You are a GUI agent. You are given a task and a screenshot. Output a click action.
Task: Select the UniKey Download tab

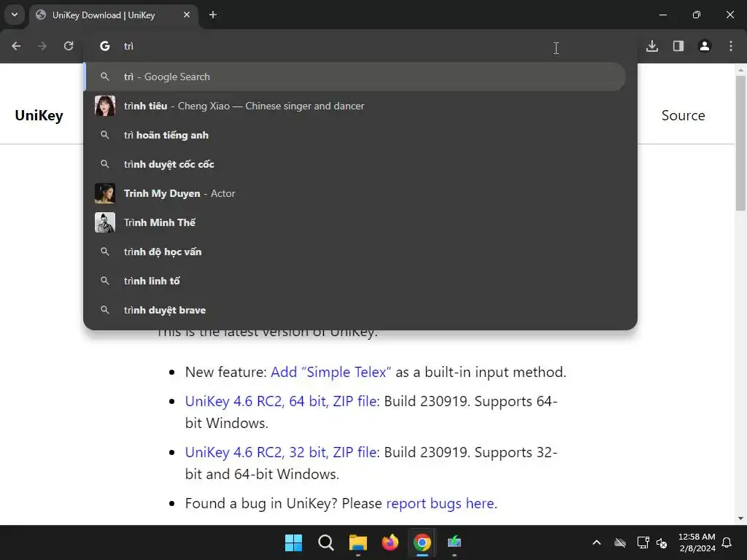(x=115, y=15)
